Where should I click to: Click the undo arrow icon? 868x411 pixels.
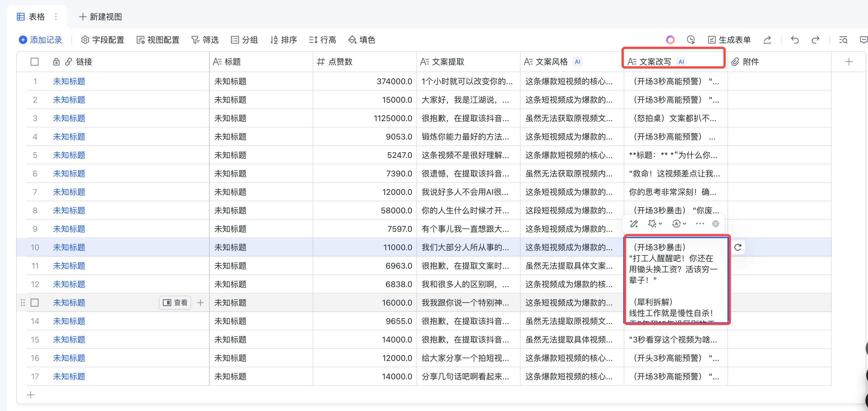tap(795, 40)
